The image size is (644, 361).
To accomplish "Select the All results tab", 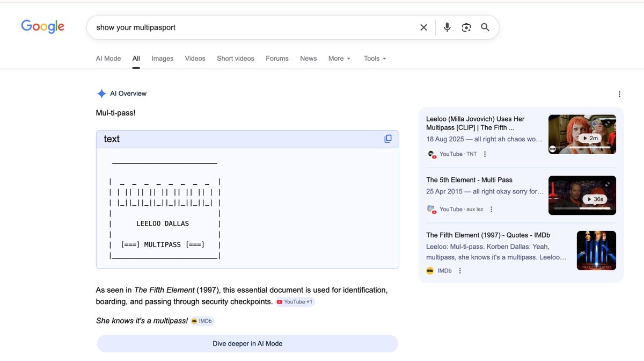I will point(136,59).
